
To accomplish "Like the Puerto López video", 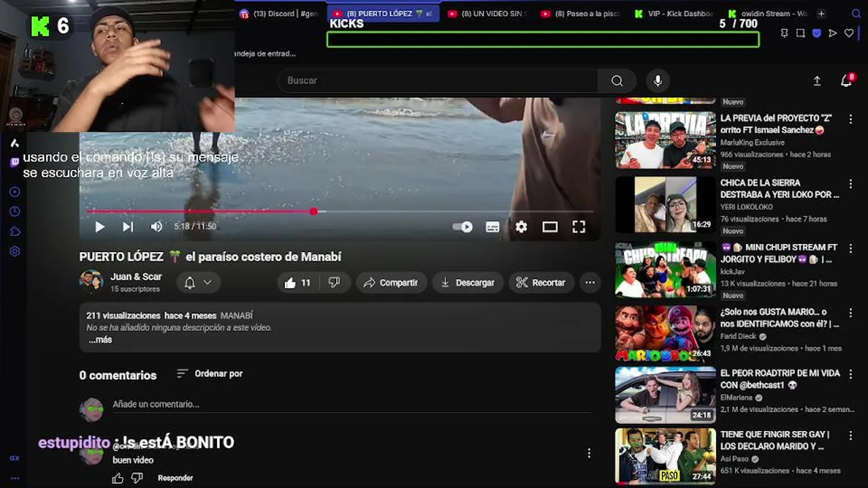I will pyautogui.click(x=298, y=283).
